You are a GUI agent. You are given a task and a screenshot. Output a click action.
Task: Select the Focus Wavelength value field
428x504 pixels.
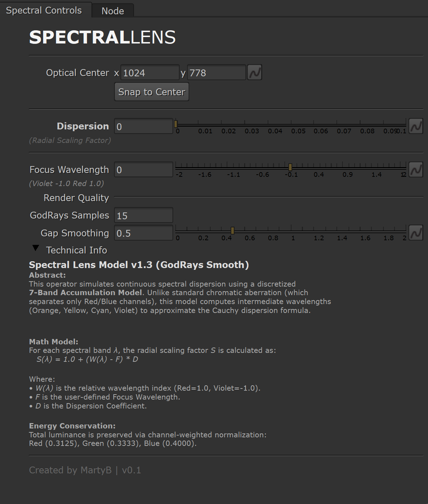click(143, 170)
